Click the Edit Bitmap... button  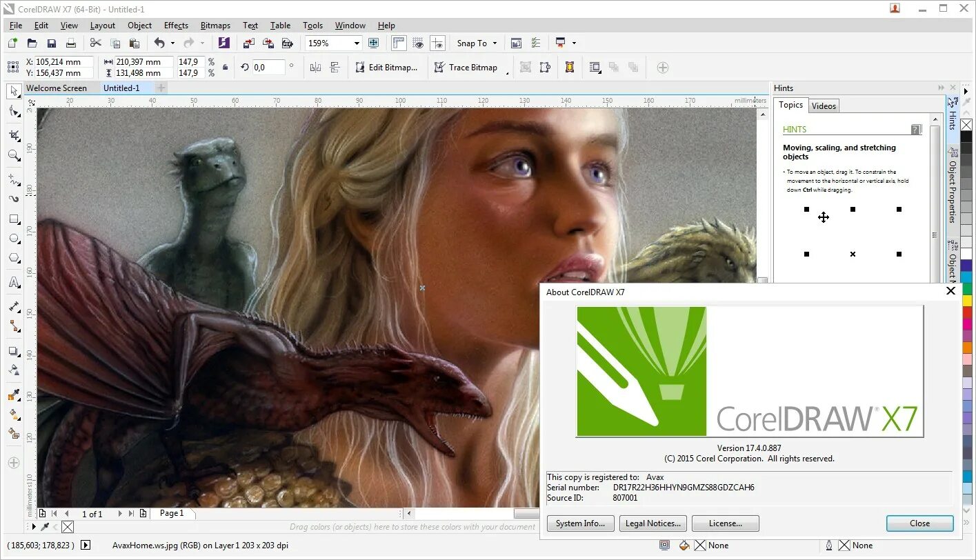point(386,68)
